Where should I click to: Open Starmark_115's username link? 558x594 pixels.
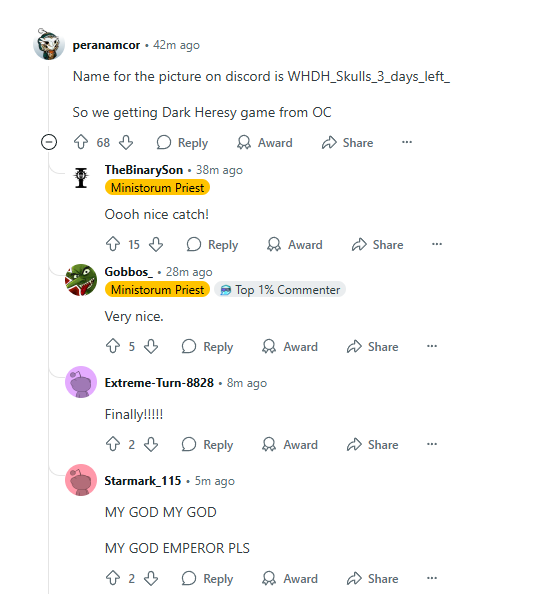pyautogui.click(x=143, y=481)
